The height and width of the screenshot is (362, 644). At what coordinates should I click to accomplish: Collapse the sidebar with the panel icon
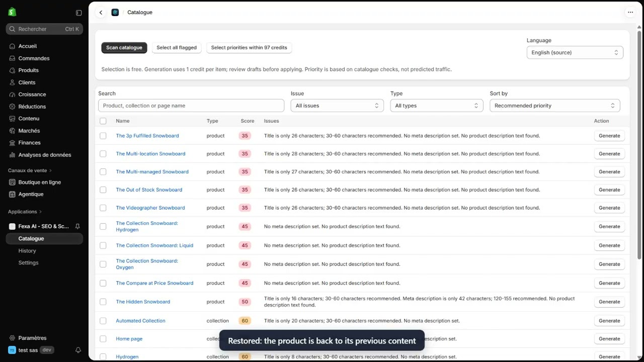(x=78, y=13)
